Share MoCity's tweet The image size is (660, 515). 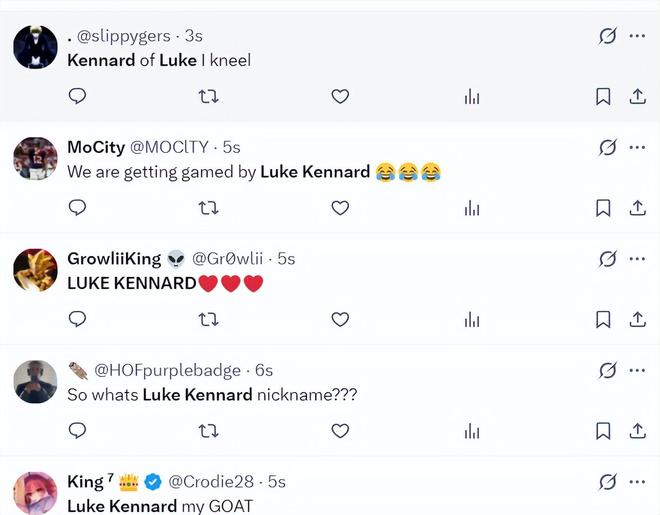[x=637, y=208]
